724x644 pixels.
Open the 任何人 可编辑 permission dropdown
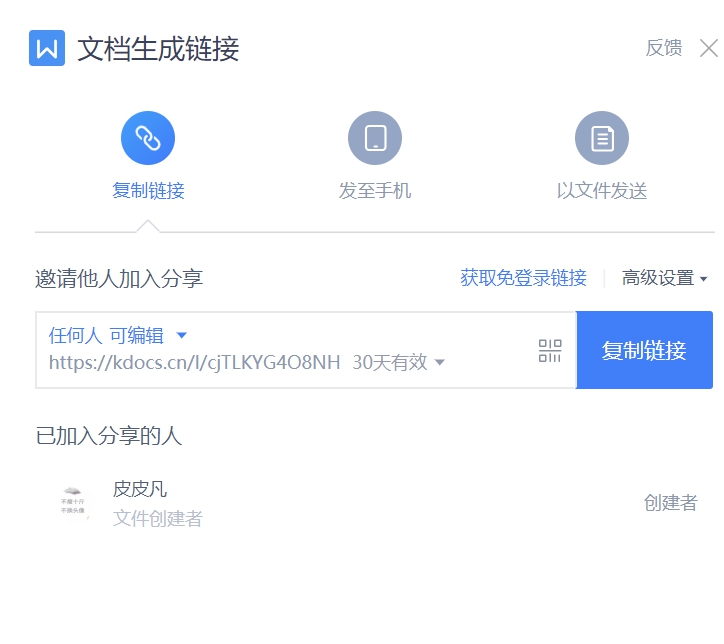(x=118, y=336)
